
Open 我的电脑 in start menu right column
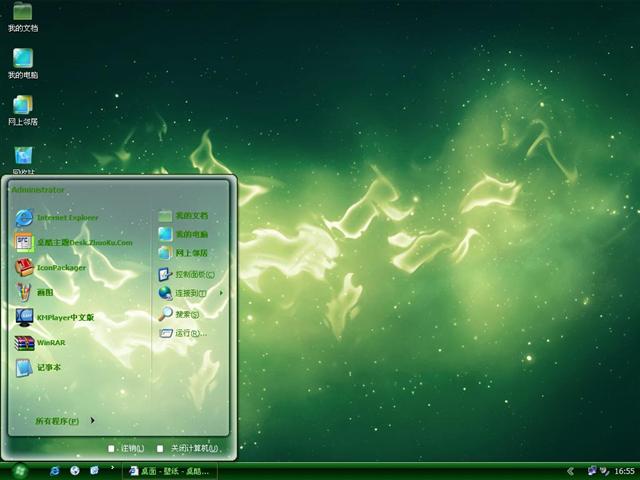tap(183, 234)
